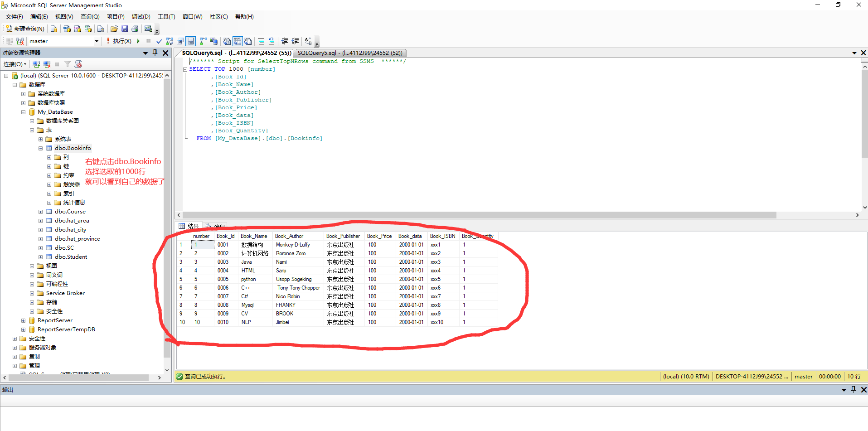Click the query editor horizontal scrollbar
868x431 pixels.
(x=479, y=215)
